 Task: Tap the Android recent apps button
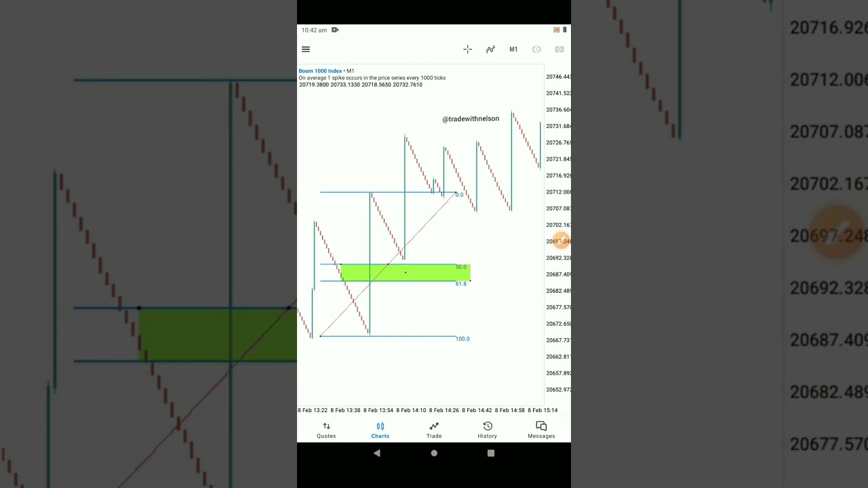(491, 453)
